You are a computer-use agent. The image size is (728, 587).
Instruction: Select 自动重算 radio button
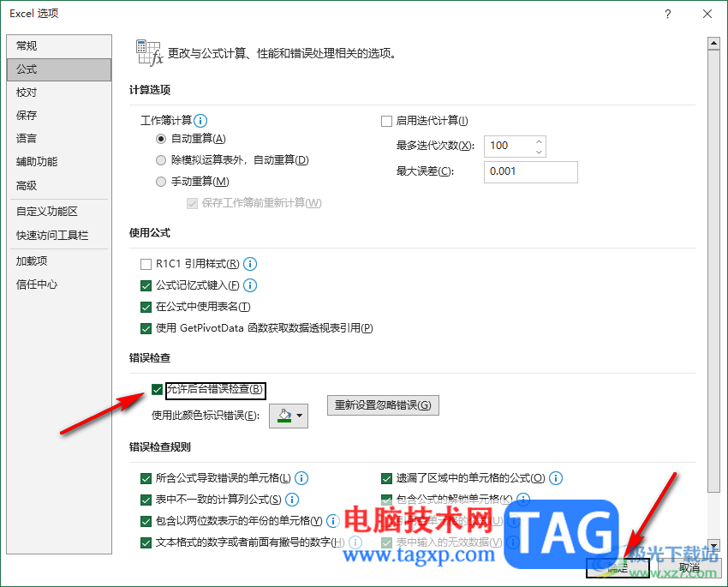click(161, 139)
